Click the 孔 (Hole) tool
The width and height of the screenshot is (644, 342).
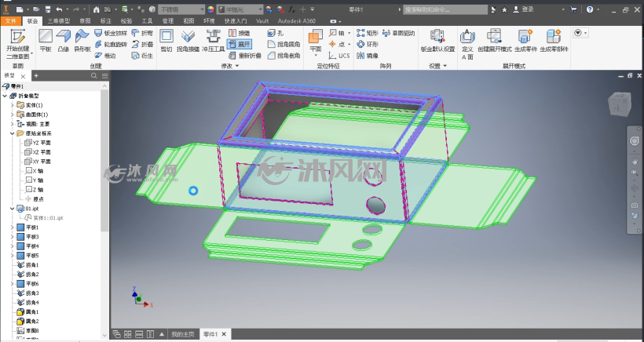pos(276,33)
